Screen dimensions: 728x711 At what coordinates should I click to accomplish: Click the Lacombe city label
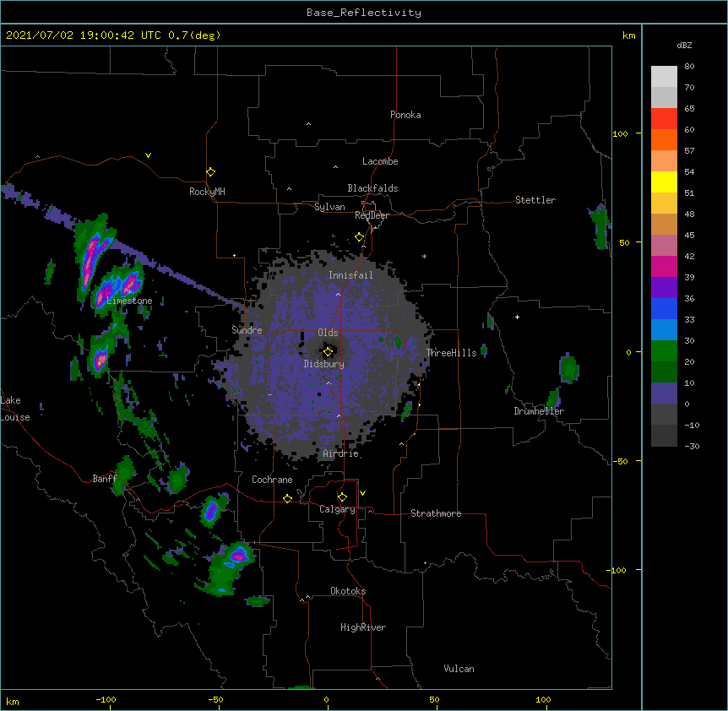click(x=380, y=161)
